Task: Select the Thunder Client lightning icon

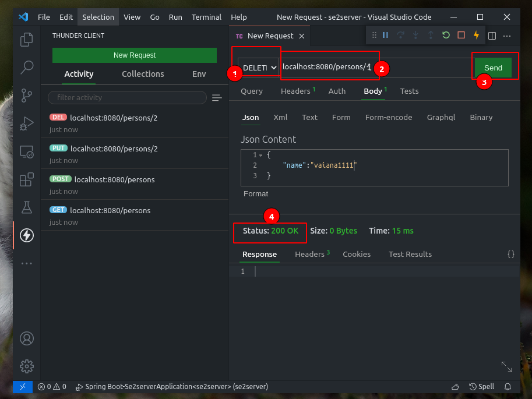Action: point(26,235)
